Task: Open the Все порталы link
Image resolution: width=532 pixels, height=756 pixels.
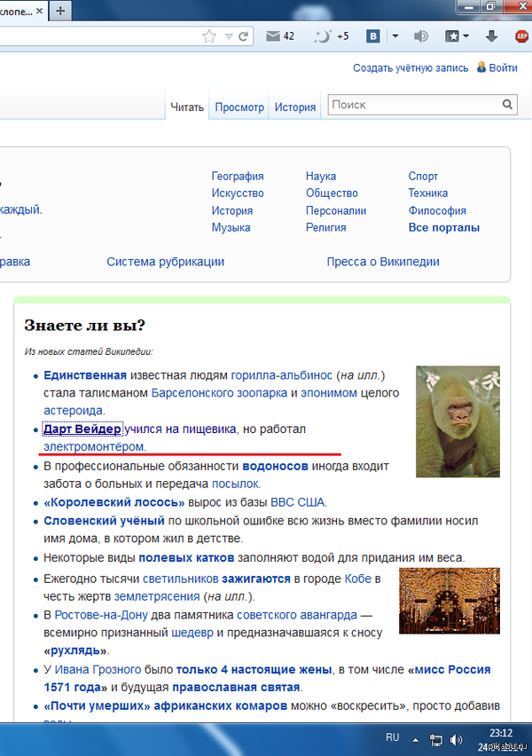Action: click(x=444, y=227)
